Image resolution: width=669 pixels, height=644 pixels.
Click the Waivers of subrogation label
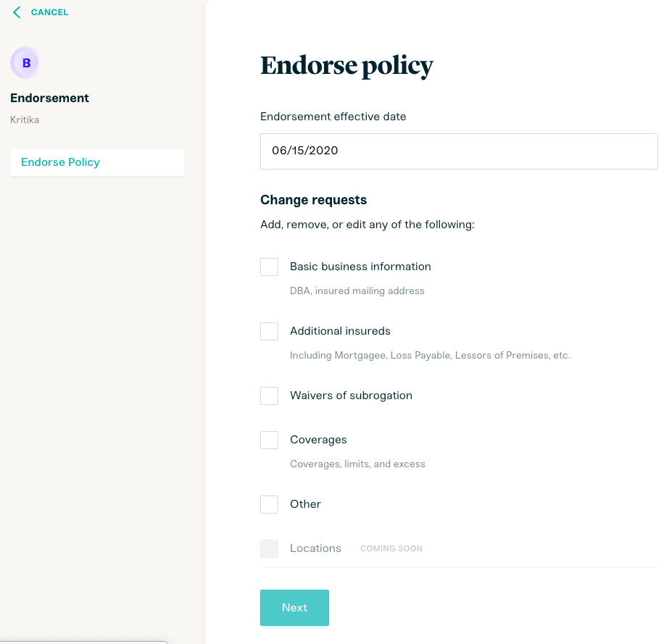pyautogui.click(x=351, y=396)
